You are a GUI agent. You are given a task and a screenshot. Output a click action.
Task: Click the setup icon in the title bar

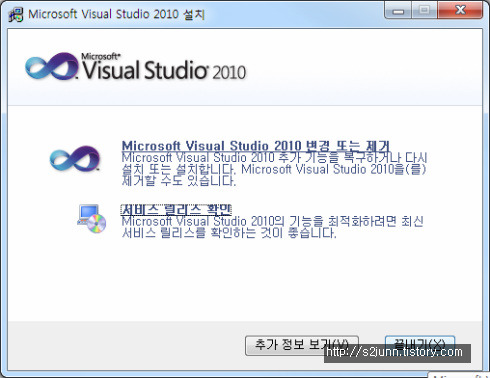tap(16, 14)
